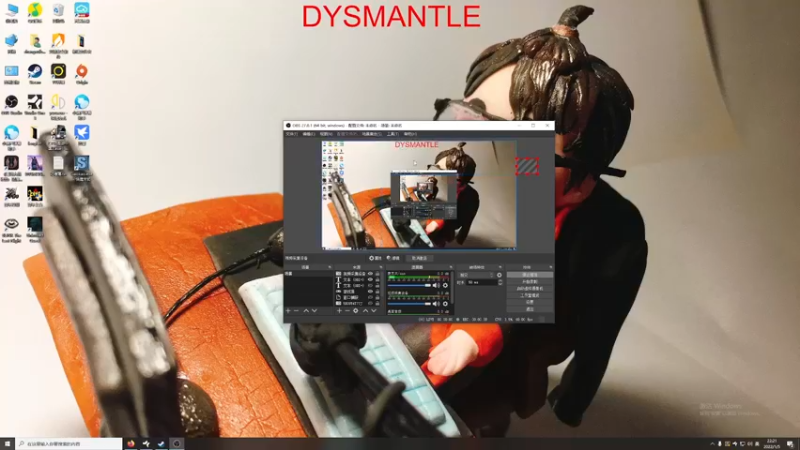Open Steam desktop shortcut
The width and height of the screenshot is (800, 450).
pyautogui.click(x=35, y=74)
